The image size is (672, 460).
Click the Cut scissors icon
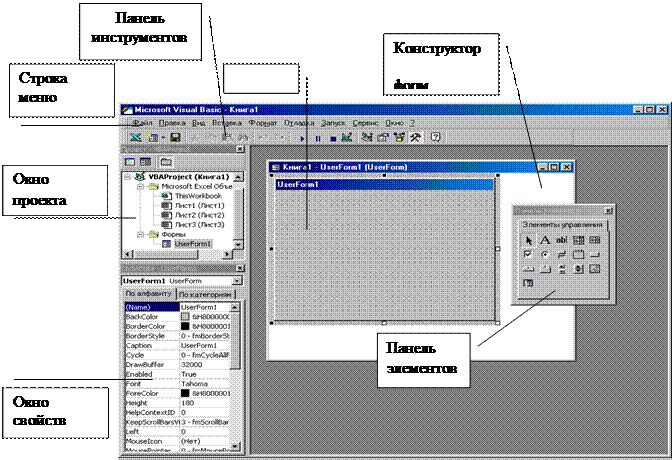point(195,137)
